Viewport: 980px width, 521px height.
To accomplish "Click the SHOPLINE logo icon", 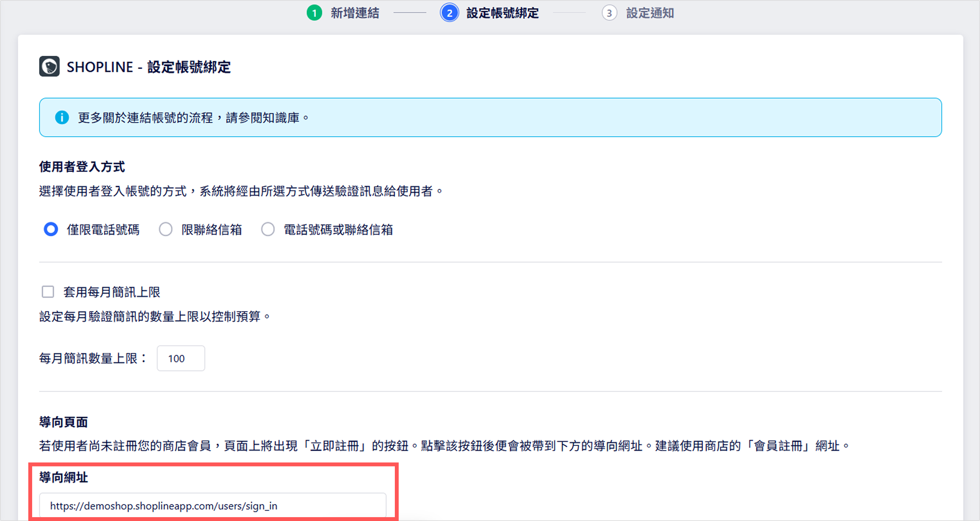I will coord(49,66).
